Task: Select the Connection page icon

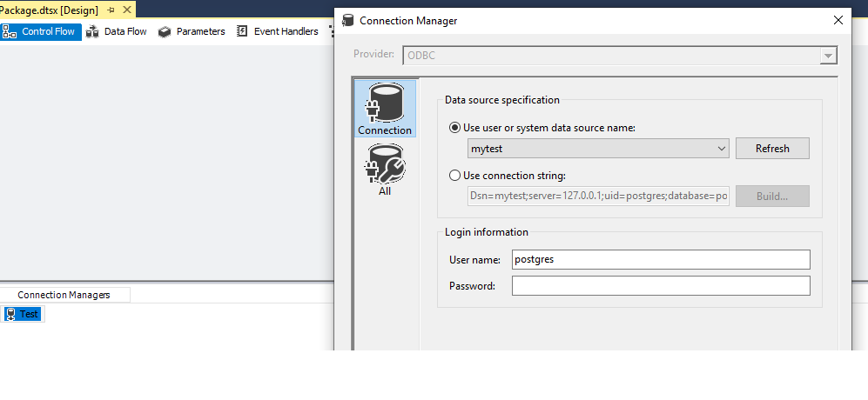Action: (385, 102)
